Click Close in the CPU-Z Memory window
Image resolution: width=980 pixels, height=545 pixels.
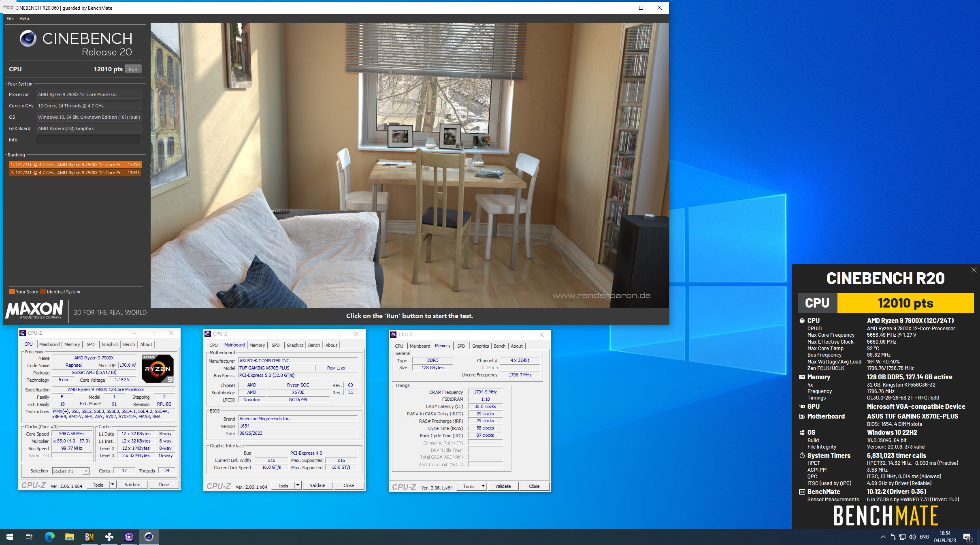534,486
